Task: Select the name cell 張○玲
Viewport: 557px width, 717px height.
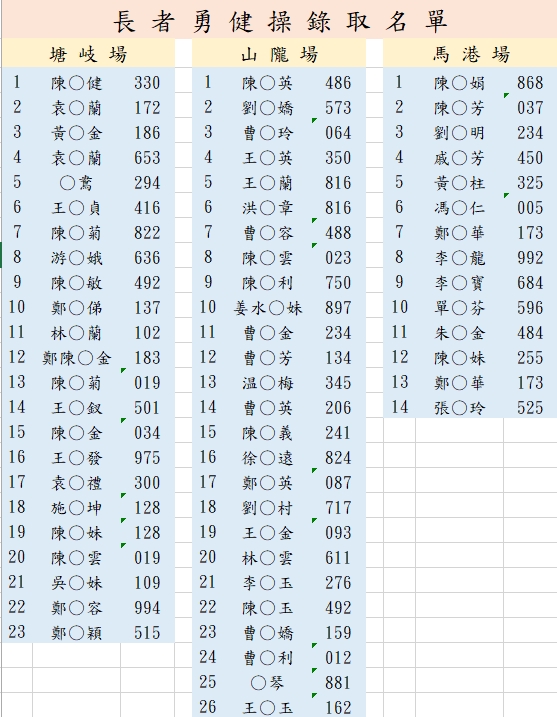Action: click(x=459, y=407)
